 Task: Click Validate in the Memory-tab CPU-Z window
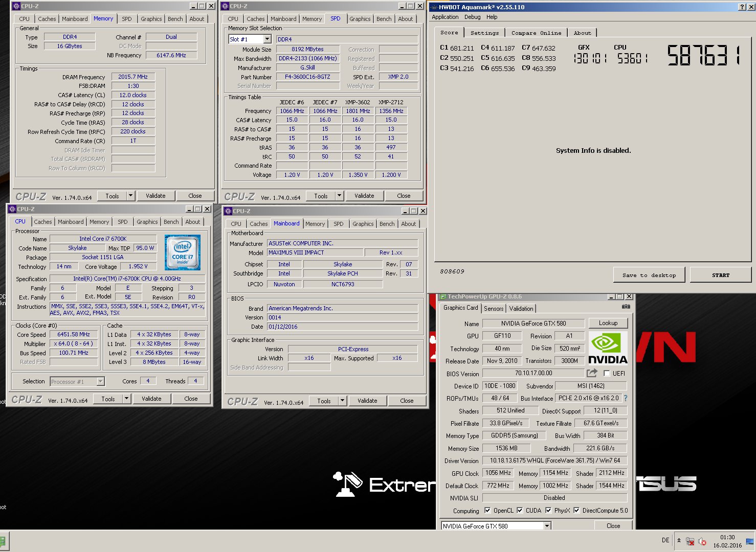tap(155, 196)
